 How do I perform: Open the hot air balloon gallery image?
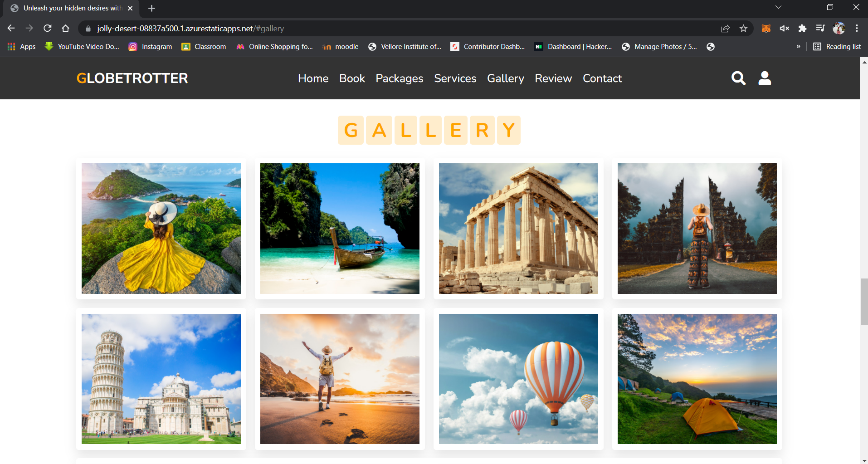tap(518, 379)
